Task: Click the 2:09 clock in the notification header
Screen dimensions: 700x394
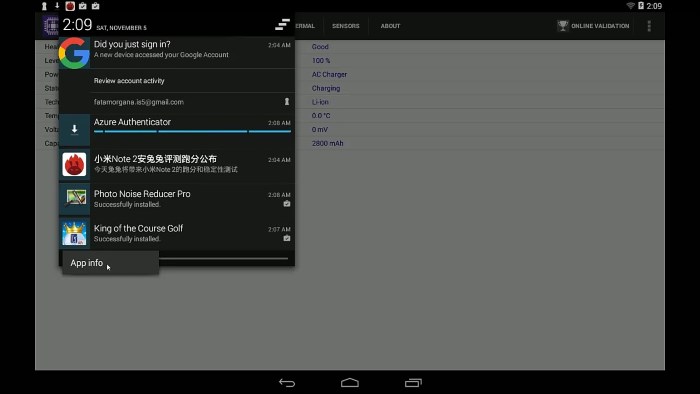Action: (77, 25)
